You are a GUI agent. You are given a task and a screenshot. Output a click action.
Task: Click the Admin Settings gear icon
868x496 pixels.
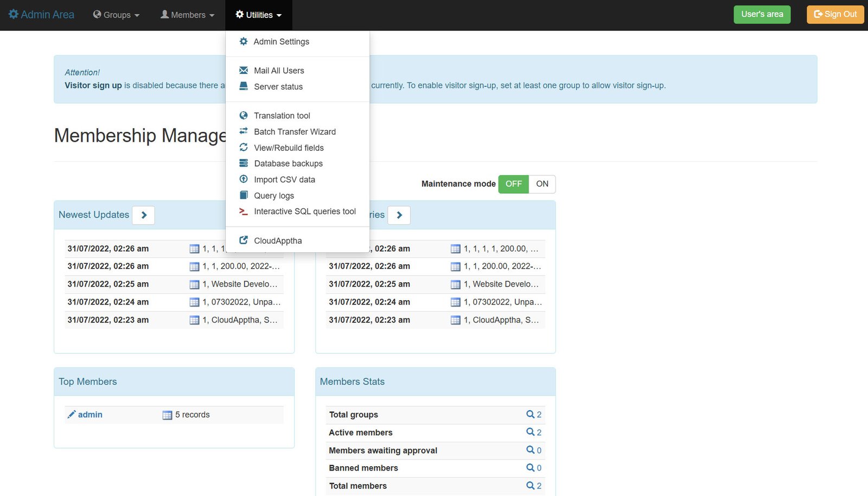[244, 41]
